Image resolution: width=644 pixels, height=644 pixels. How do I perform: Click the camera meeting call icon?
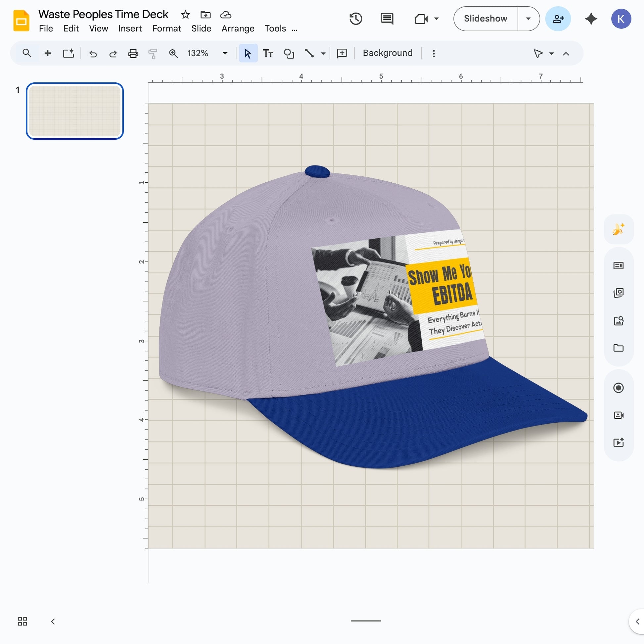click(x=421, y=19)
